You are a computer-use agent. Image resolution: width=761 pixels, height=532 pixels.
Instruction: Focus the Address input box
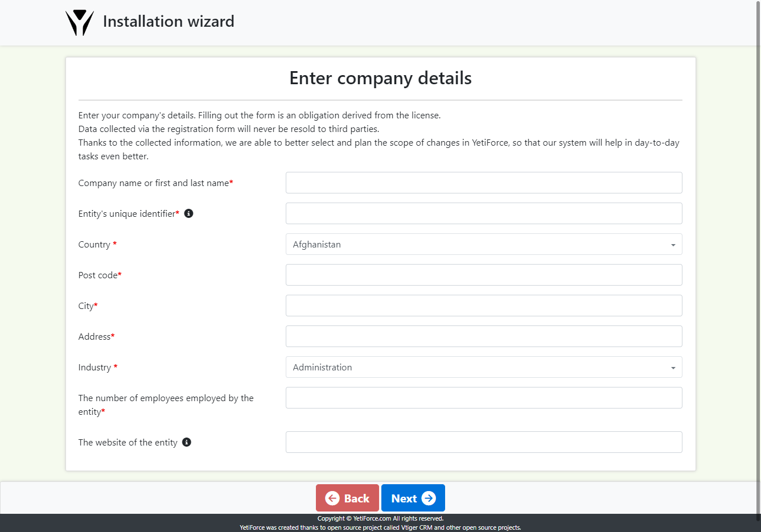pyautogui.click(x=483, y=336)
